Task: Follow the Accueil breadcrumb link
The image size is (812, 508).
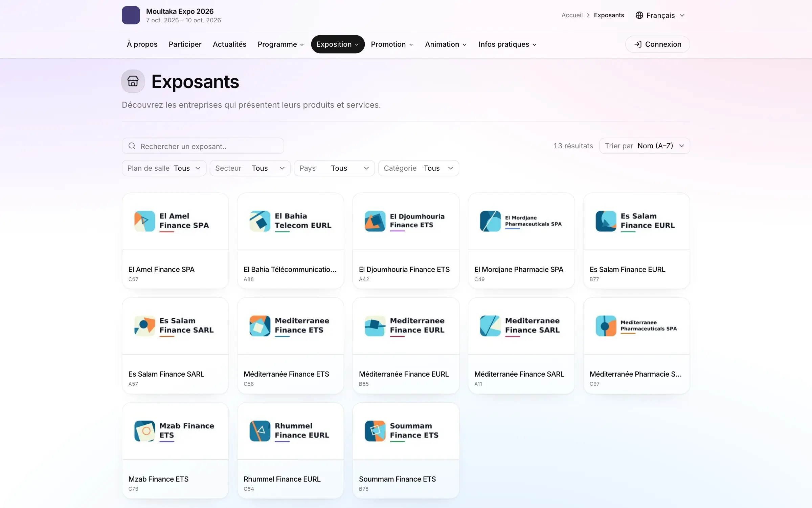Action: click(x=572, y=15)
